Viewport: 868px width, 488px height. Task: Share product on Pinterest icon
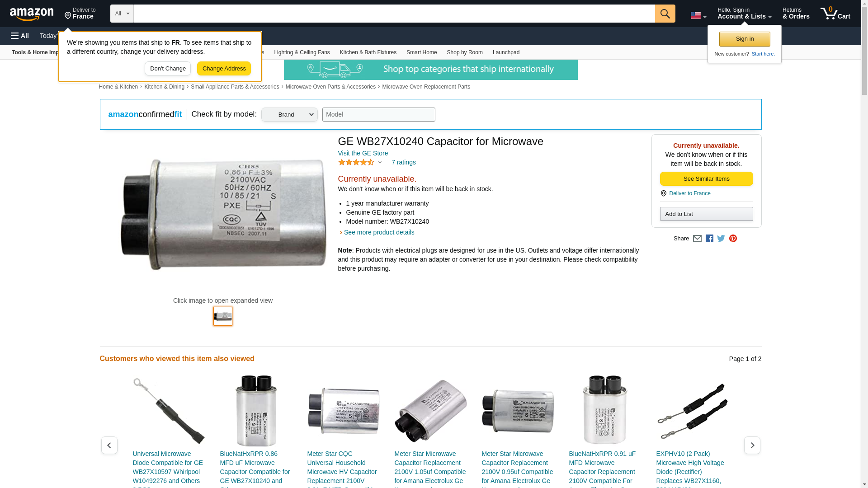(733, 239)
